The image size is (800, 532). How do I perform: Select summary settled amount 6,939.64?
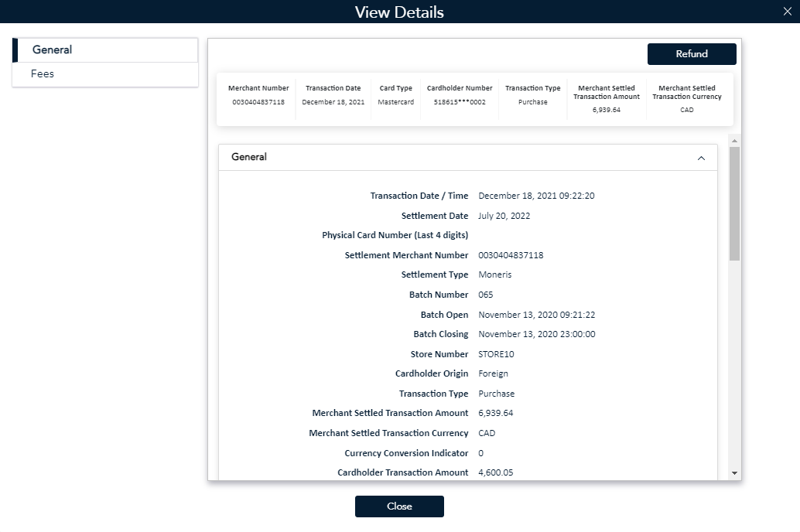(x=606, y=110)
